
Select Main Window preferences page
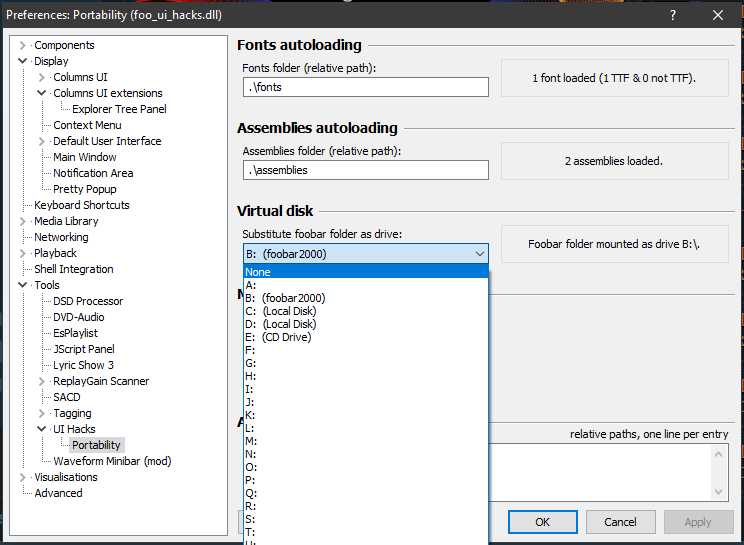coord(84,157)
